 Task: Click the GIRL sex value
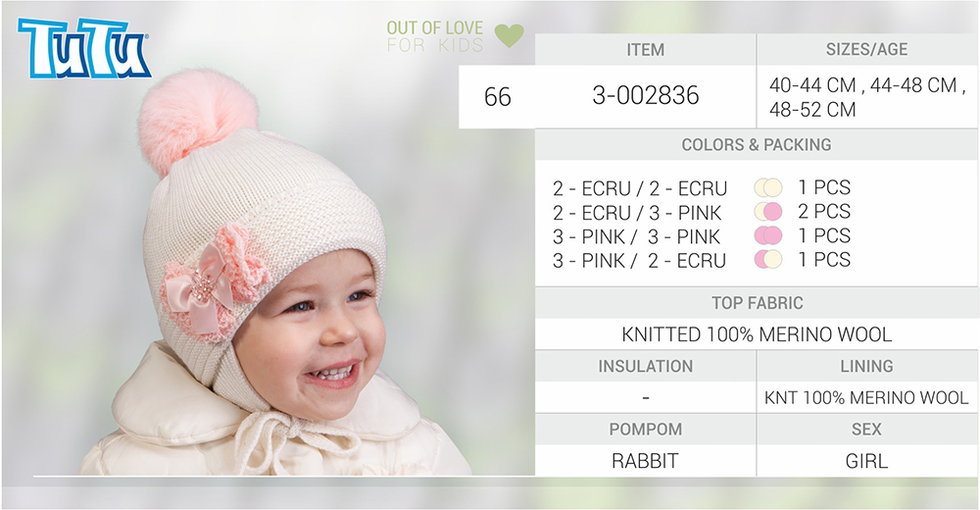(866, 461)
